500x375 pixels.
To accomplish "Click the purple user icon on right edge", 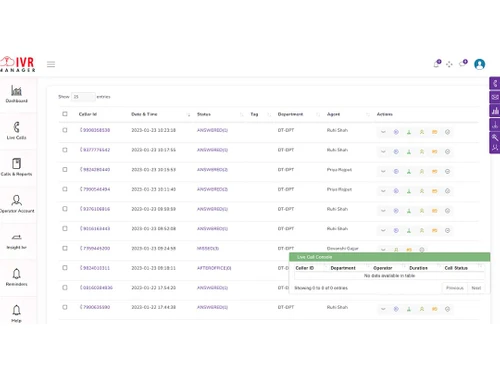I will coord(495,147).
